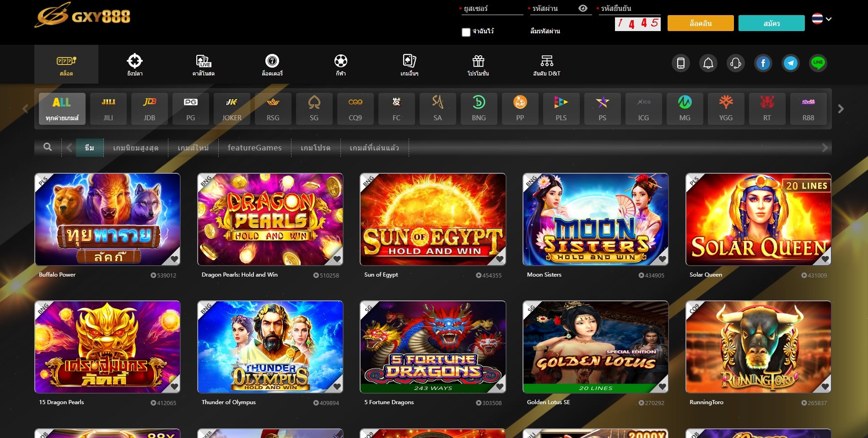Viewport: 868px width, 438px height.
Task: Select the ALL providers filter
Action: [x=62, y=109]
